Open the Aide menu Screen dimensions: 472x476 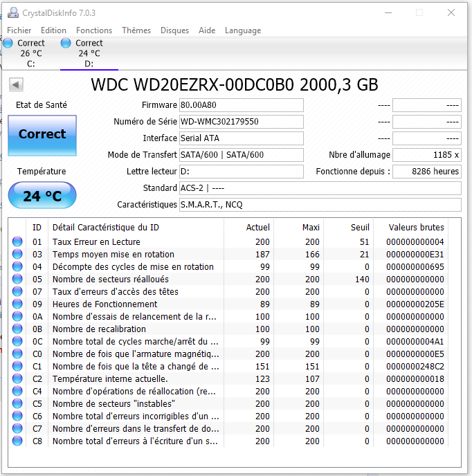pos(207,30)
